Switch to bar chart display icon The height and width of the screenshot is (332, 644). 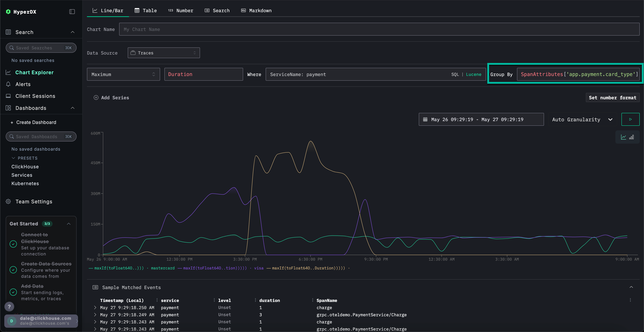tap(631, 137)
